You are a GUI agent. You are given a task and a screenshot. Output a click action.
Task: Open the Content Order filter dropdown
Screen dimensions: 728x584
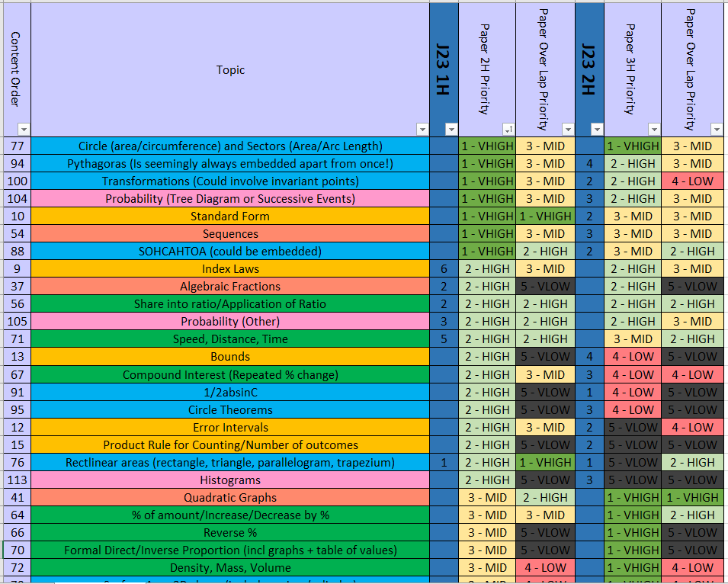(23, 129)
